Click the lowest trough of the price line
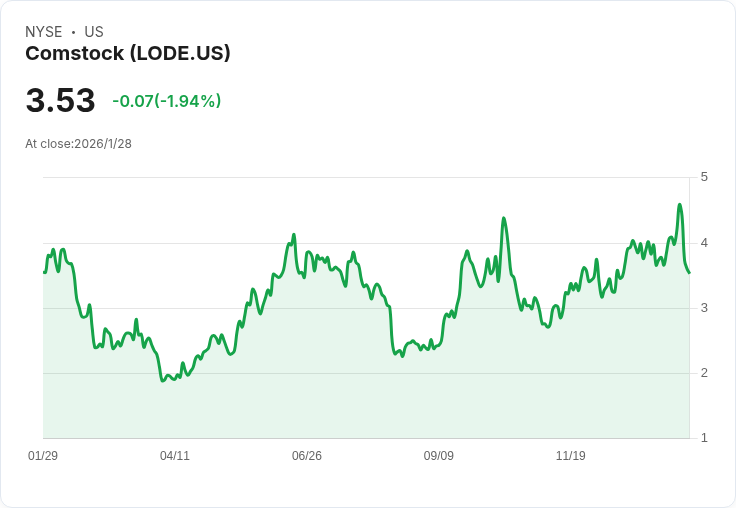This screenshot has width=736, height=508. (163, 381)
